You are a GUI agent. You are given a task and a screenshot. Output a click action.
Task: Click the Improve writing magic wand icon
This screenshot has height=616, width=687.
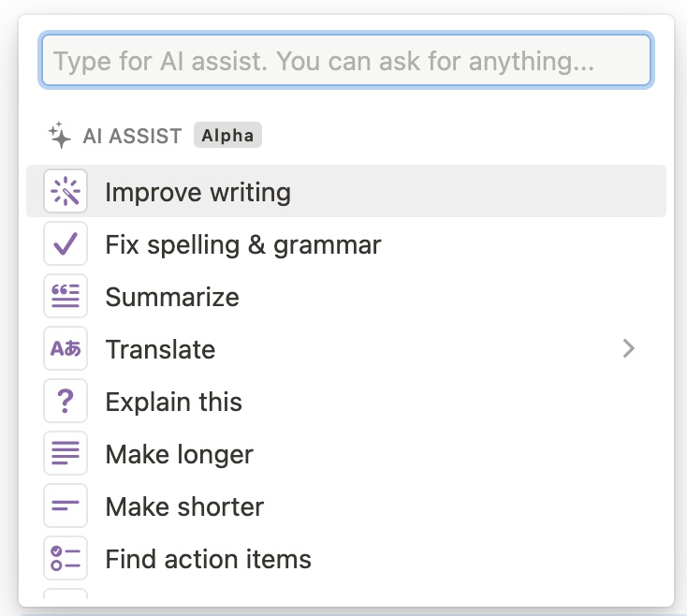click(66, 191)
